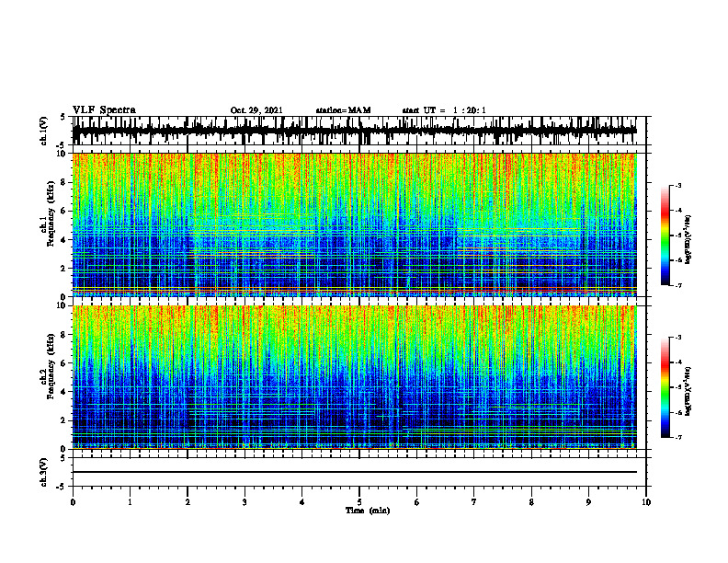Click inside the ch.1 spectrogram plot
This screenshot has height=563, width=728.
point(354,224)
